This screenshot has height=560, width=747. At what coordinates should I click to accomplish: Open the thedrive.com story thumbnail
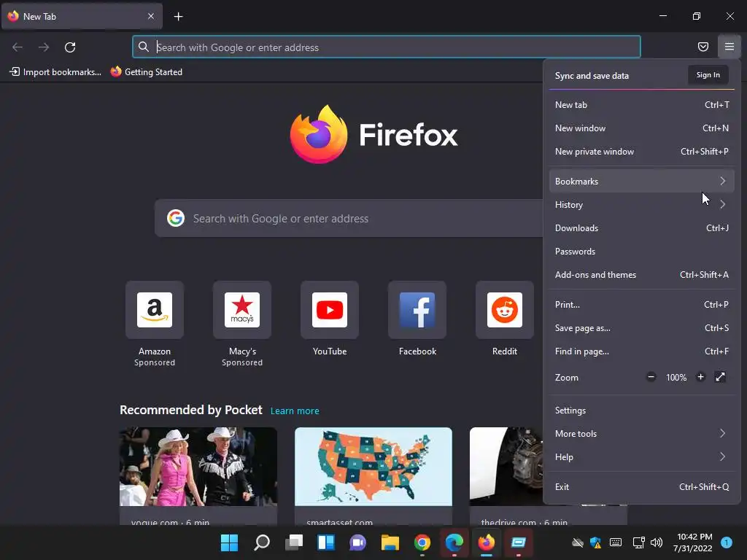pyautogui.click(x=506, y=466)
